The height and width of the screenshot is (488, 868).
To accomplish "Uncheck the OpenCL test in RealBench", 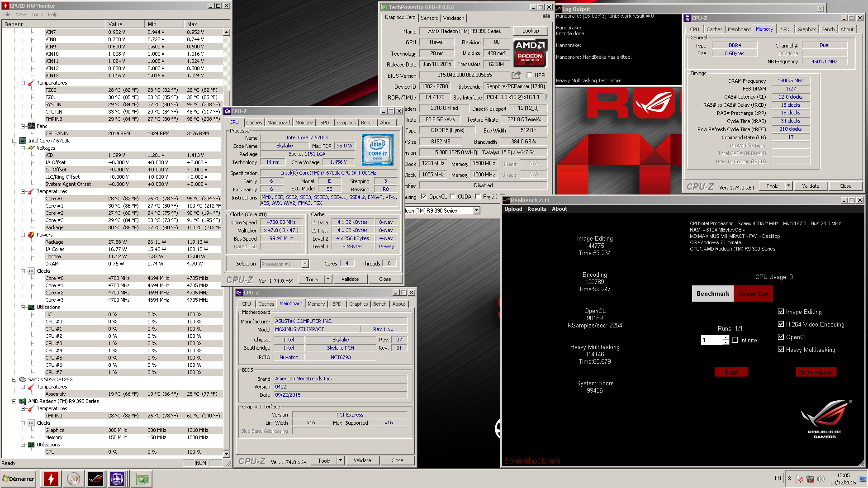I will pos(781,337).
